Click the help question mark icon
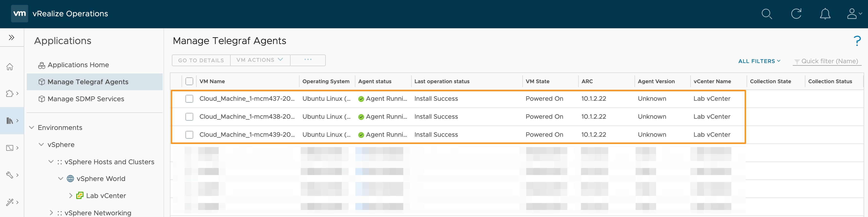The width and height of the screenshot is (868, 217). tap(857, 41)
